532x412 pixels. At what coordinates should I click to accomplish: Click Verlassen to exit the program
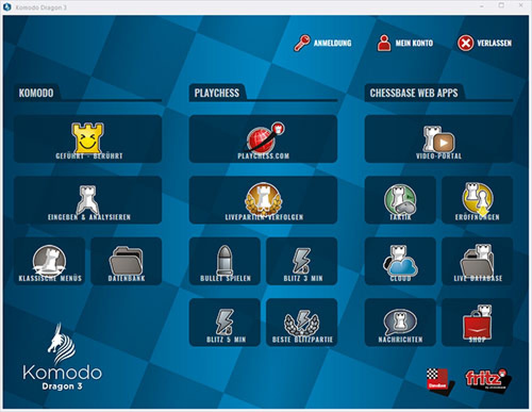[x=485, y=43]
